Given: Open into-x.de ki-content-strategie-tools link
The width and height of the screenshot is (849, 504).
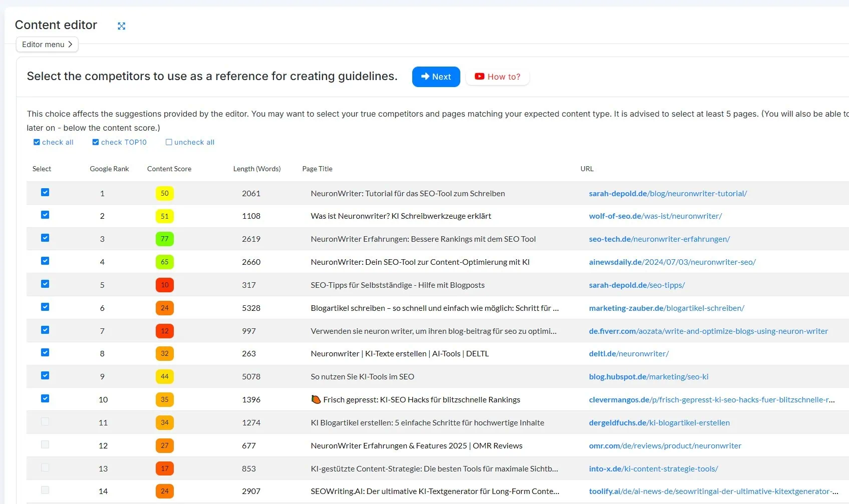Looking at the screenshot, I should click(653, 469).
